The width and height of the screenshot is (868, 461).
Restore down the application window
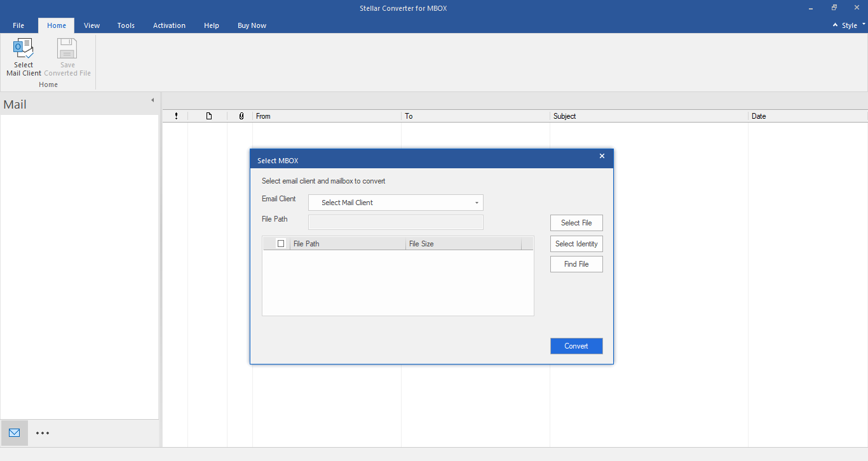pyautogui.click(x=834, y=8)
